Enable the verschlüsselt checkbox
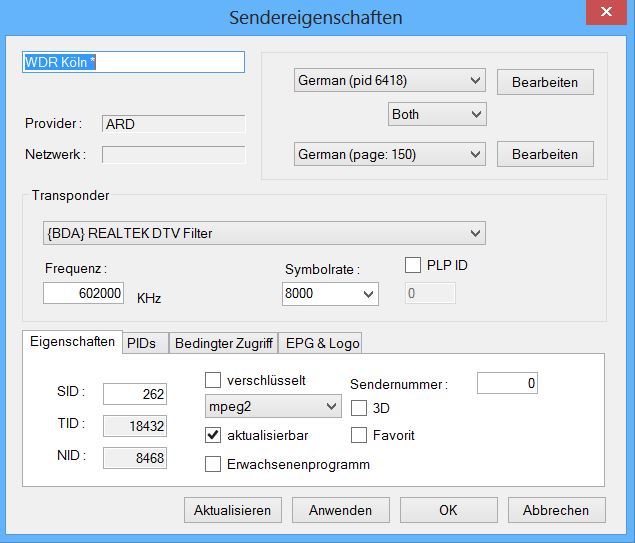The width and height of the screenshot is (635, 543). 213,380
